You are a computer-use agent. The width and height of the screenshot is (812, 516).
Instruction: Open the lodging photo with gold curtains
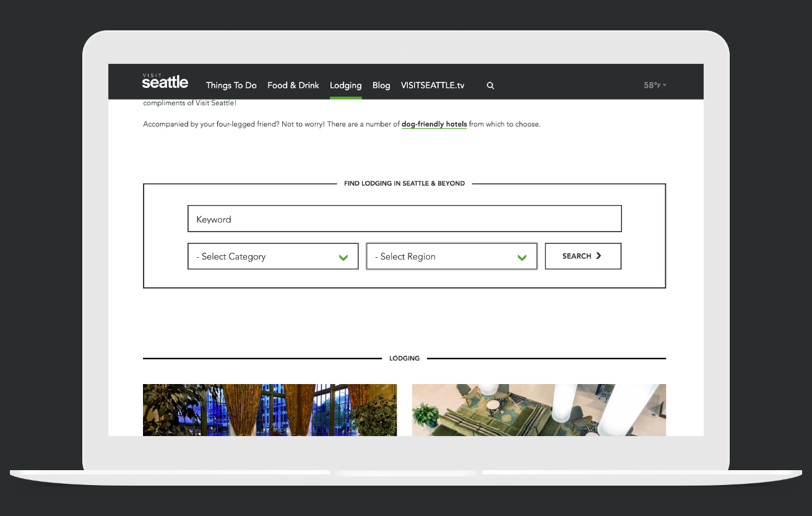click(x=270, y=410)
